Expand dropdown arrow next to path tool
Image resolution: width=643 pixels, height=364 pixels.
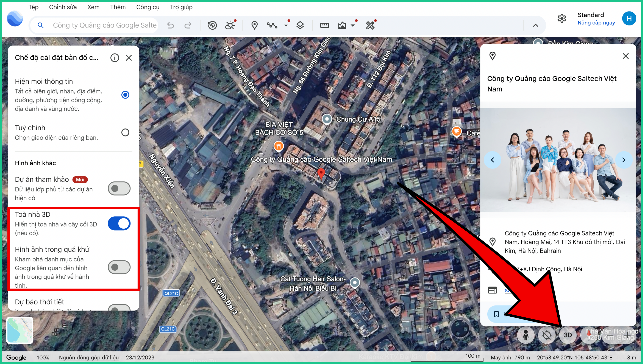click(x=286, y=25)
